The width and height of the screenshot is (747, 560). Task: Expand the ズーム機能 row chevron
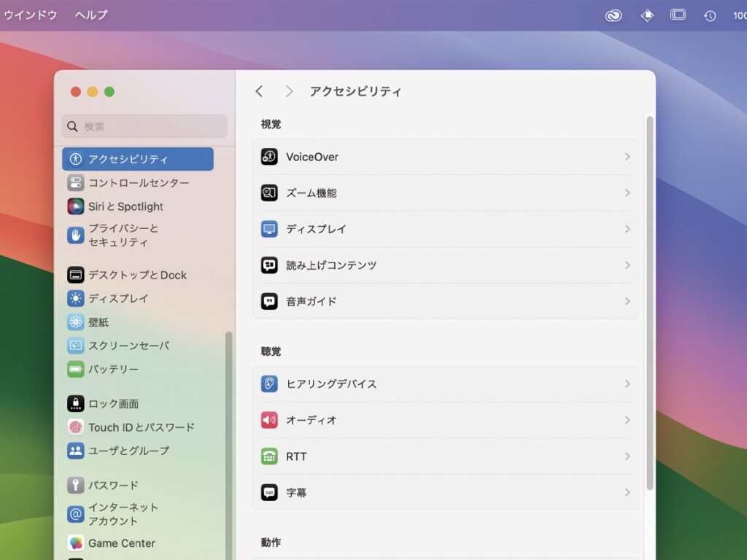tap(627, 192)
